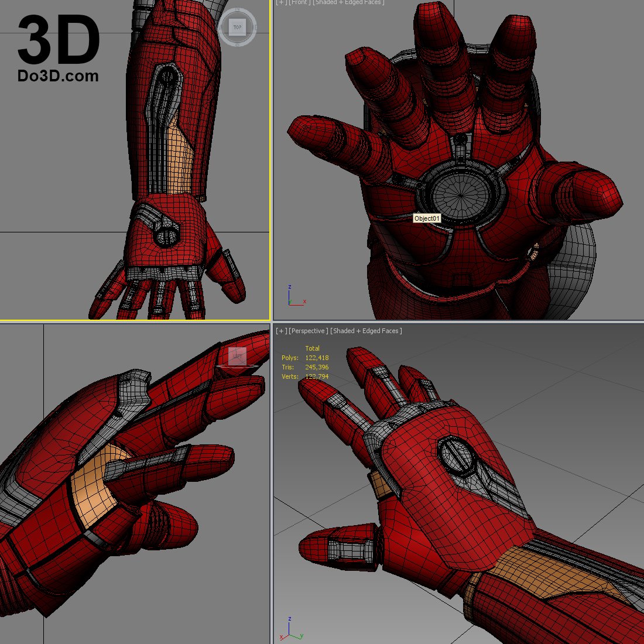Click the ViewCube compass ring in Top viewport
The image size is (644, 644).
237,27
